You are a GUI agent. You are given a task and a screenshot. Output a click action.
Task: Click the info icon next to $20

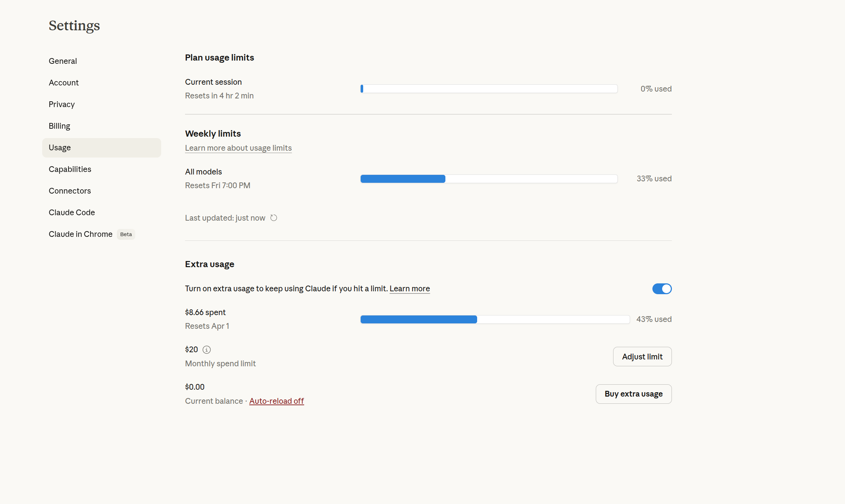pos(207,350)
